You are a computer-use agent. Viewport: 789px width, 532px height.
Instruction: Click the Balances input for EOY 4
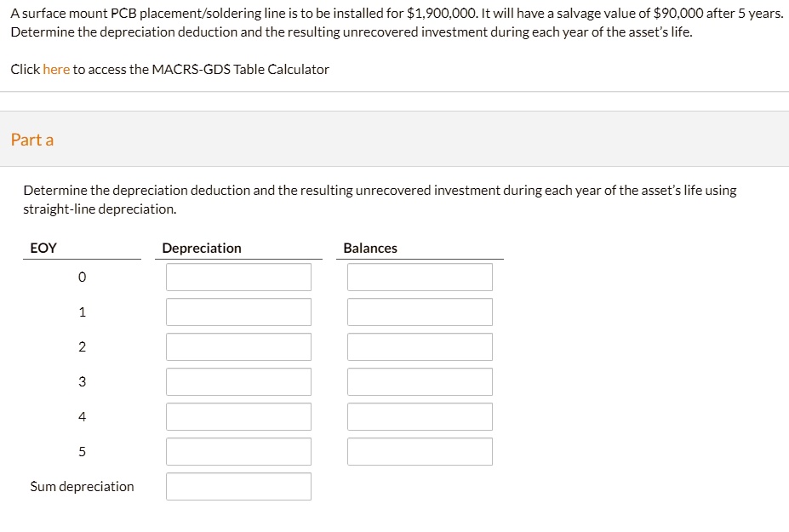420,417
